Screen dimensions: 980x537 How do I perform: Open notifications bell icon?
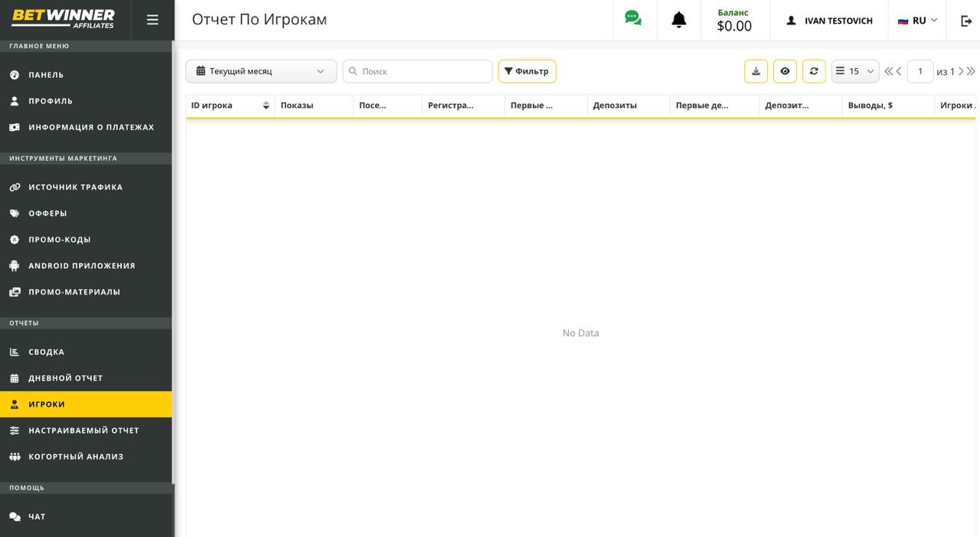[x=678, y=21]
